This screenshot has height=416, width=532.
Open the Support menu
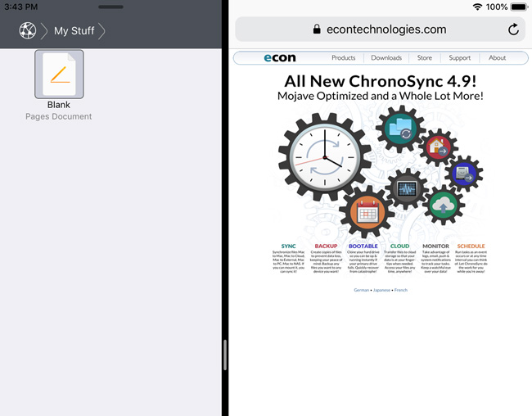(460, 58)
